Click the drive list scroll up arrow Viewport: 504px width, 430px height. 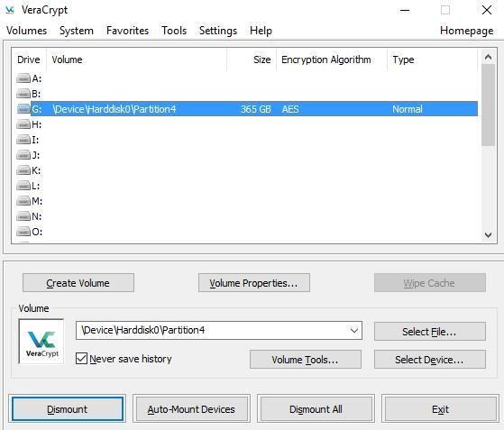tap(488, 57)
